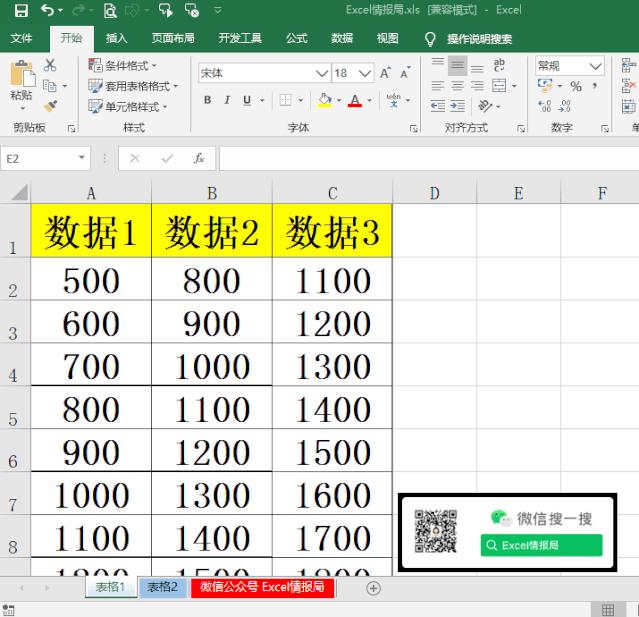Open the 字体 font settings dialog launcher

pyautogui.click(x=413, y=129)
